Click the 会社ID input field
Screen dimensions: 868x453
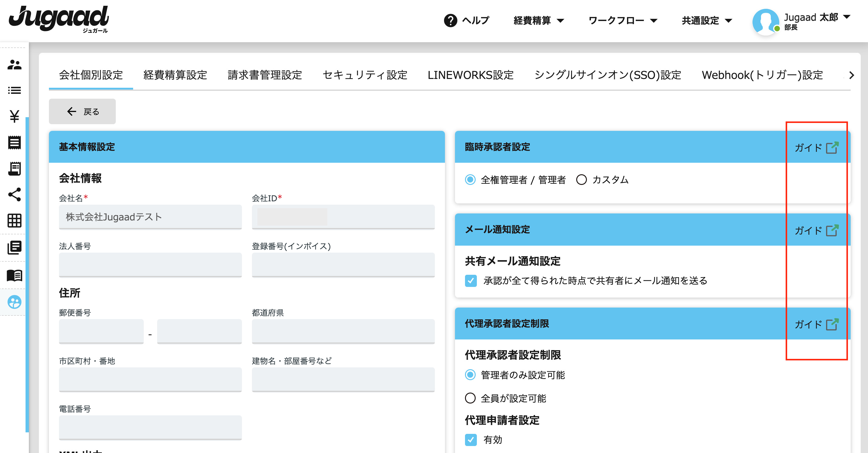point(343,217)
